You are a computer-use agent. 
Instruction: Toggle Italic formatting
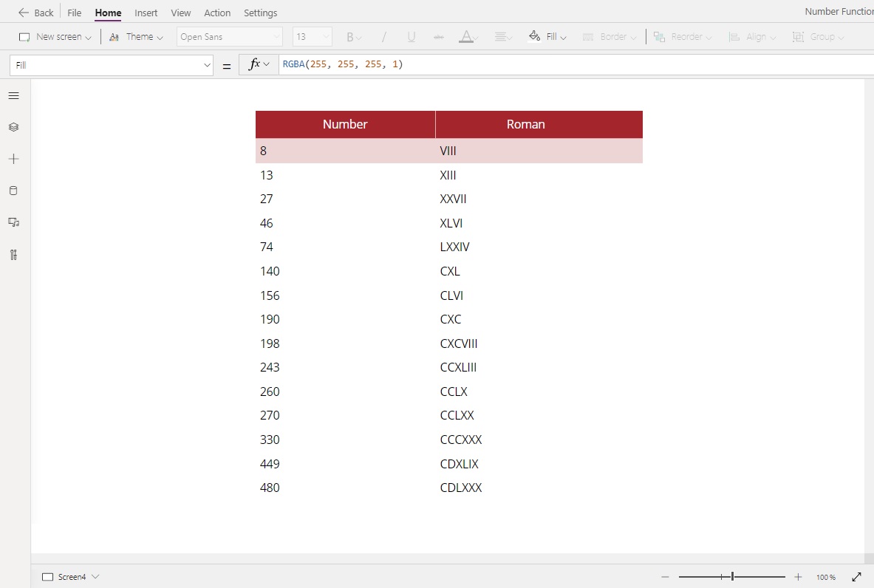383,37
